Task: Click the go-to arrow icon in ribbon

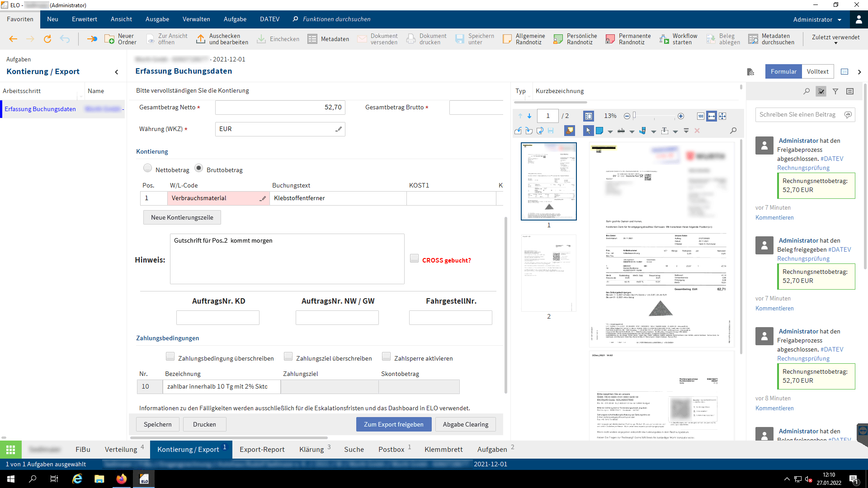Action: [x=92, y=39]
